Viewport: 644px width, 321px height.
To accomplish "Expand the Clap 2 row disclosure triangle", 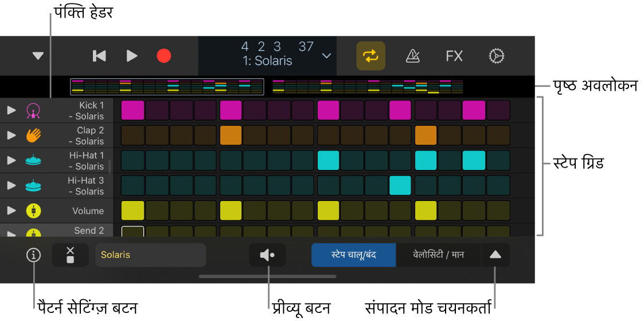I will pyautogui.click(x=12, y=136).
